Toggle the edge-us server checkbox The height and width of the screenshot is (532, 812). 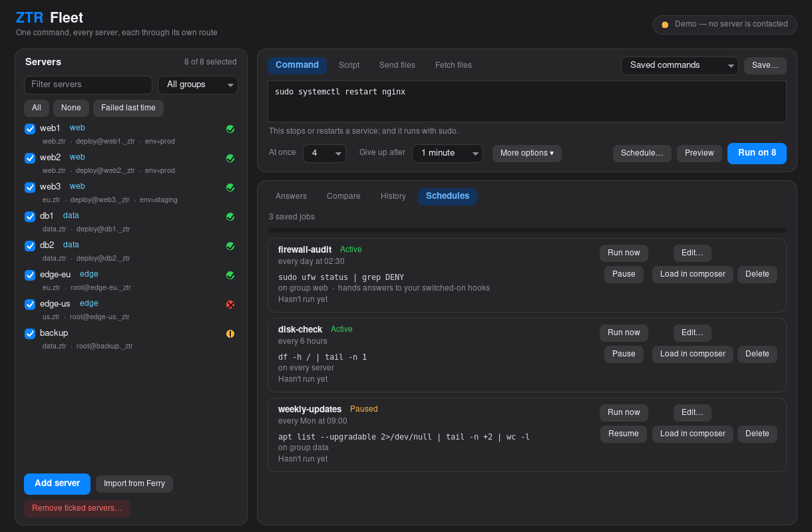[30, 305]
